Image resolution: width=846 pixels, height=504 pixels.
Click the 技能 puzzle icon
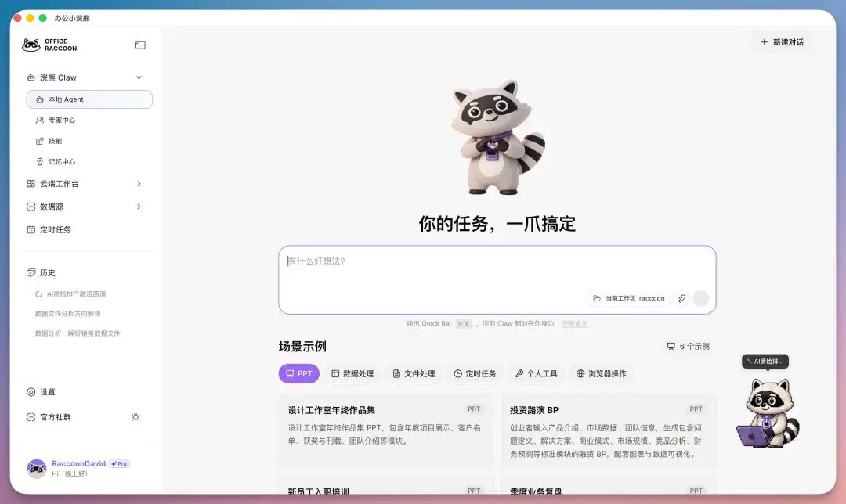pyautogui.click(x=40, y=141)
